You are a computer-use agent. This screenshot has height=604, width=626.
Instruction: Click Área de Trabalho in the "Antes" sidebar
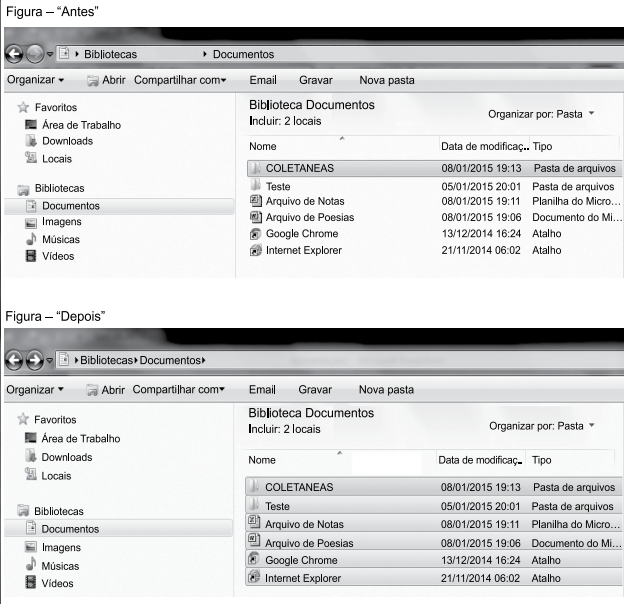[80, 125]
